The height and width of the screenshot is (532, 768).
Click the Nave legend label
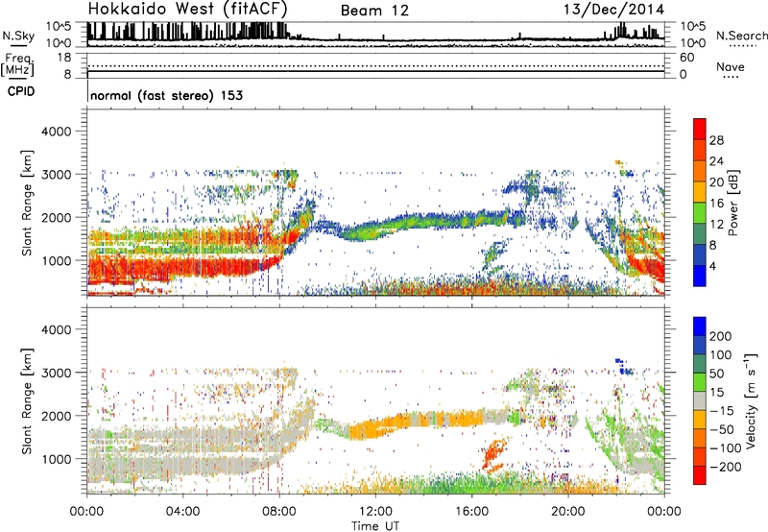click(x=731, y=66)
